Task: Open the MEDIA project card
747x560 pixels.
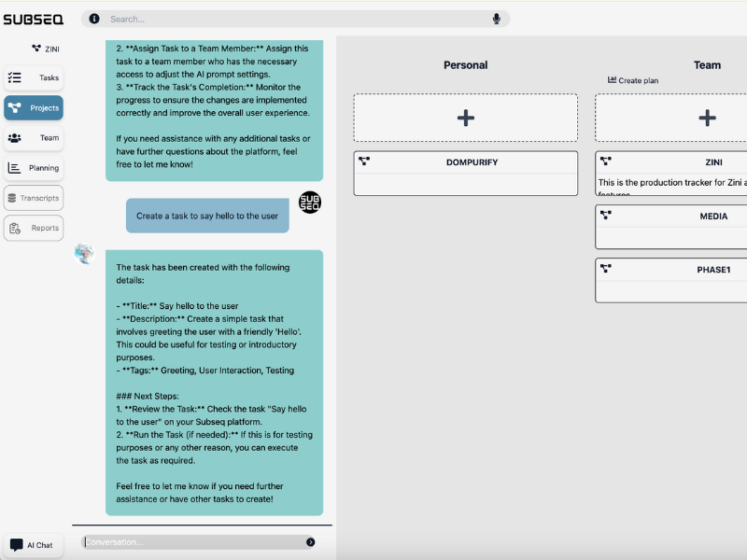Action: coord(670,227)
